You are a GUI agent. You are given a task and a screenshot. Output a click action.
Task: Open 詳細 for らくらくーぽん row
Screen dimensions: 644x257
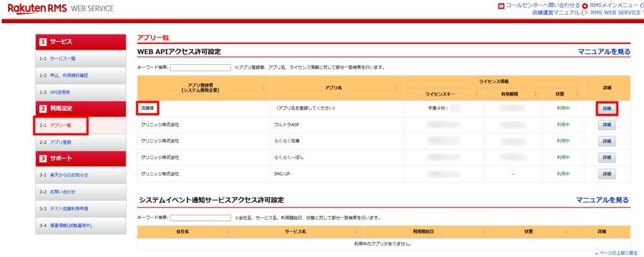[x=607, y=157]
